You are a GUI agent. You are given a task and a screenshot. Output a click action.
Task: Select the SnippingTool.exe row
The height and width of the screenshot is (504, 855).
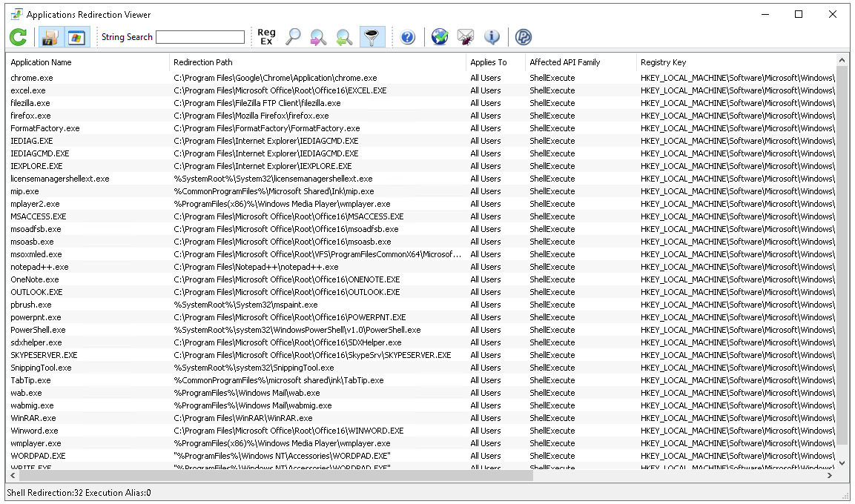pyautogui.click(x=420, y=368)
